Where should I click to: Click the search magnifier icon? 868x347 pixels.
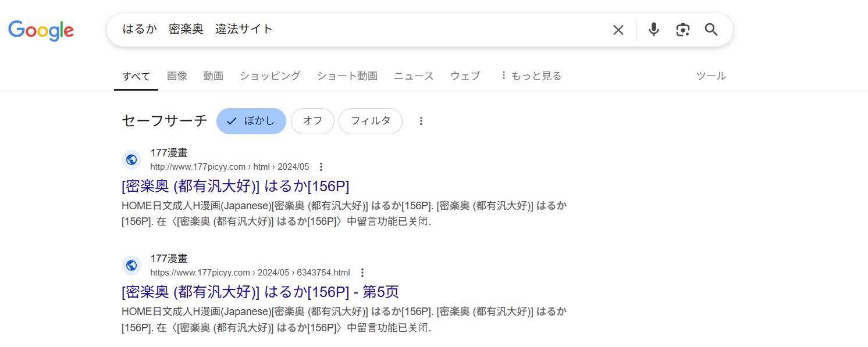pyautogui.click(x=711, y=29)
